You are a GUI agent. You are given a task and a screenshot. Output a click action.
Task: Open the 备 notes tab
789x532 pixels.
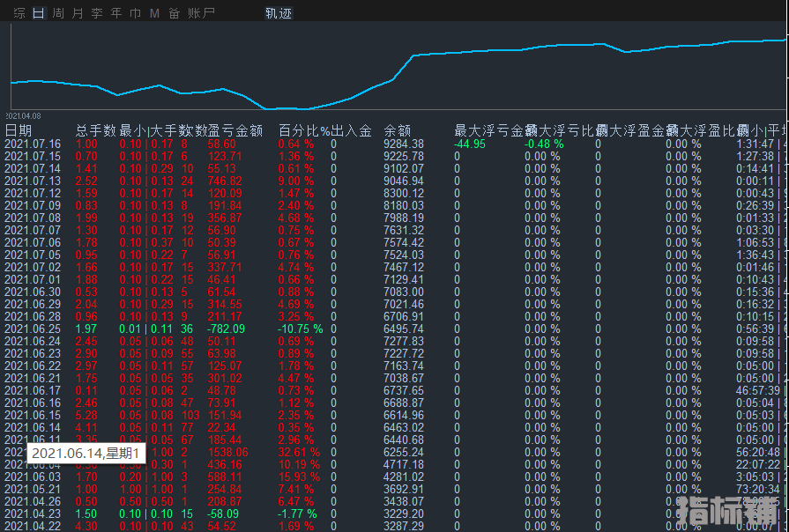click(x=174, y=13)
